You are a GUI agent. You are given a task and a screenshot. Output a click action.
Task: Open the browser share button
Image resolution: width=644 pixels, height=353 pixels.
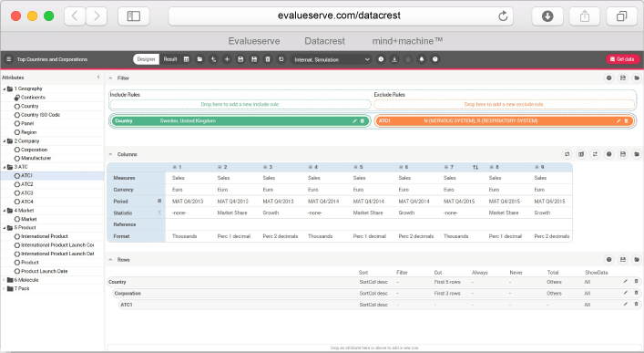click(x=585, y=16)
